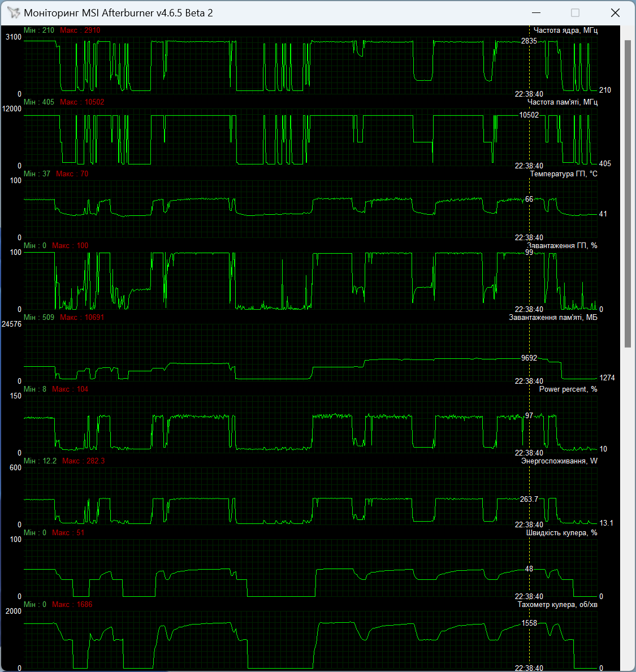This screenshot has height=672, width=636.
Task: Minimize the monitoring window
Action: pyautogui.click(x=536, y=13)
